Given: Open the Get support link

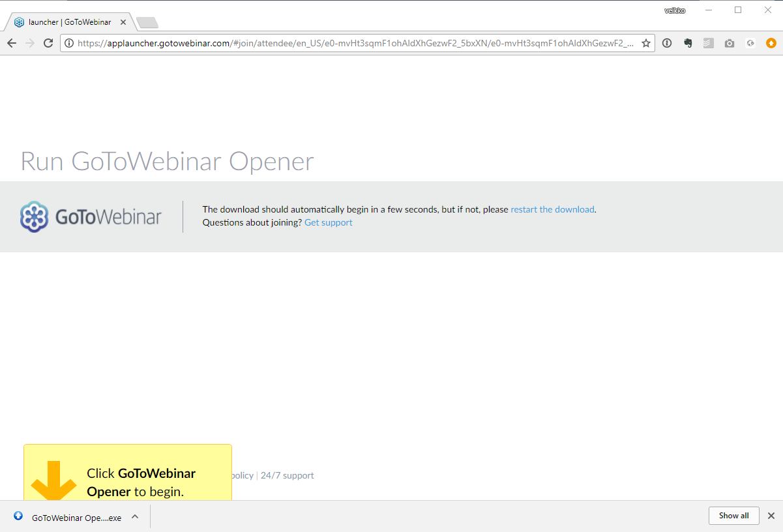Looking at the screenshot, I should pyautogui.click(x=328, y=222).
